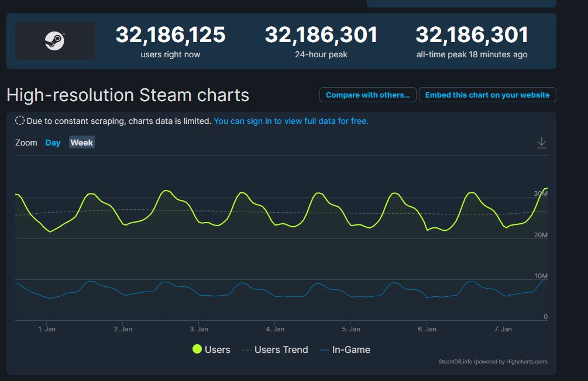Image resolution: width=588 pixels, height=381 pixels.
Task: Open SteamDB.info Highcharts credit link
Action: click(493, 362)
